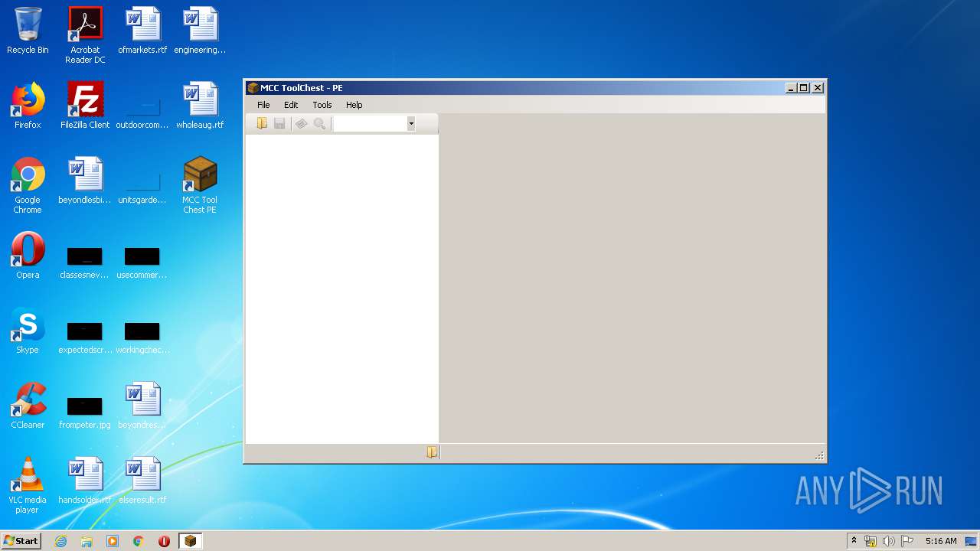Click MCC ToolChest taskbar button
Viewport: 980px width, 551px height.
190,541
